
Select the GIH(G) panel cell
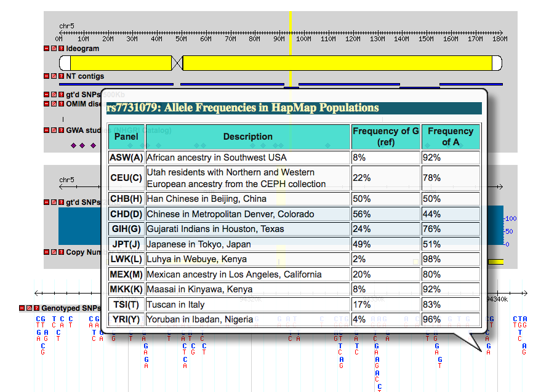(x=126, y=229)
